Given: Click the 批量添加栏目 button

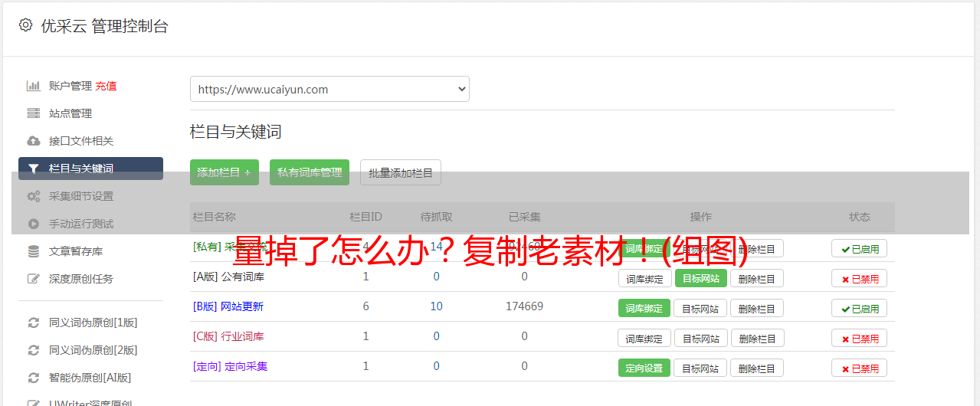Looking at the screenshot, I should [x=401, y=172].
